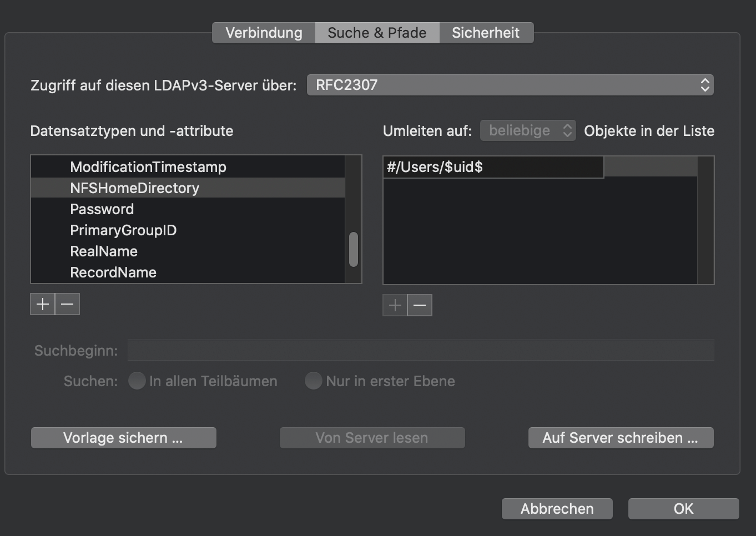Screen dimensions: 756x536
Task: Open the beliebige Umleiten auf dropdown
Action: point(527,130)
